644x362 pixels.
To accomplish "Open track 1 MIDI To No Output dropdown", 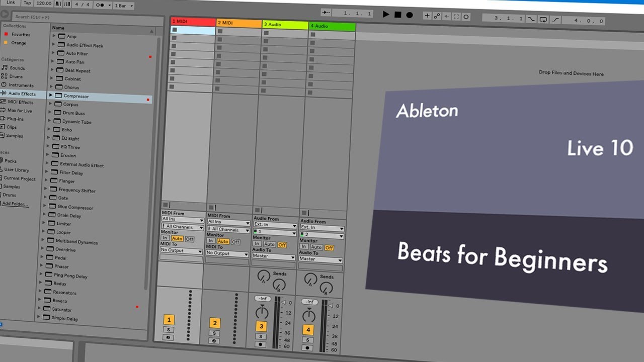I will [x=181, y=250].
